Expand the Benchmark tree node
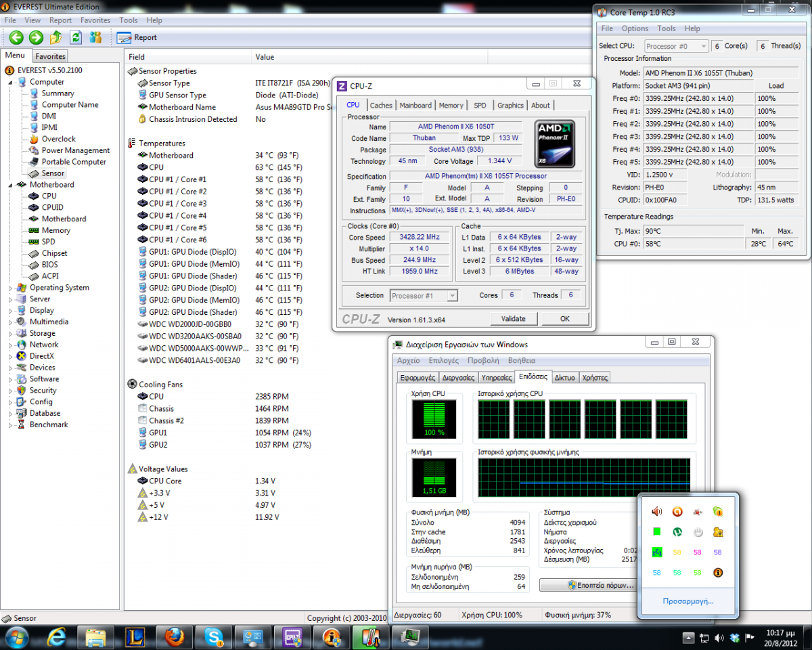 tap(12, 425)
